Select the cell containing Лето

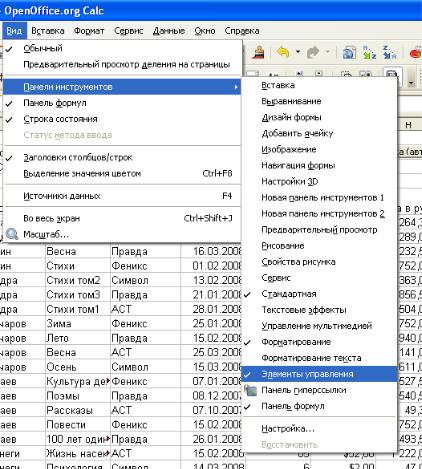78,338
